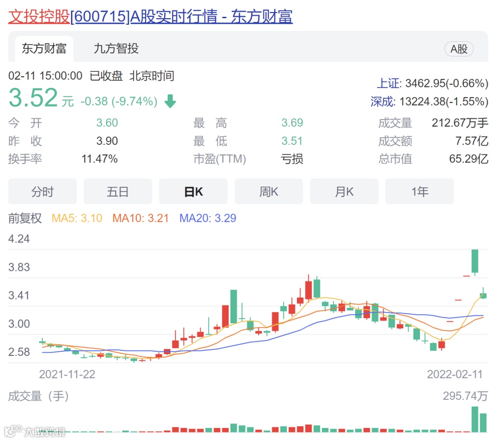
Task: Click the MA10: 3.21 indicator label
Action: point(140,218)
